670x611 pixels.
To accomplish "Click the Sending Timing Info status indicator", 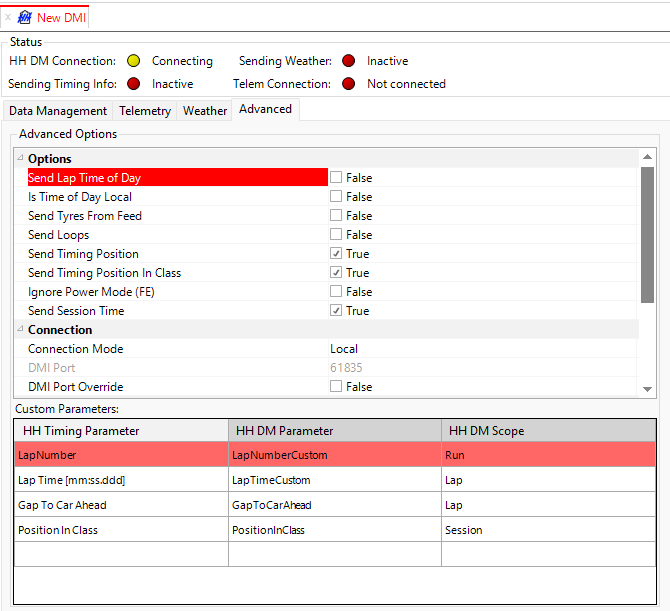I will pos(133,84).
